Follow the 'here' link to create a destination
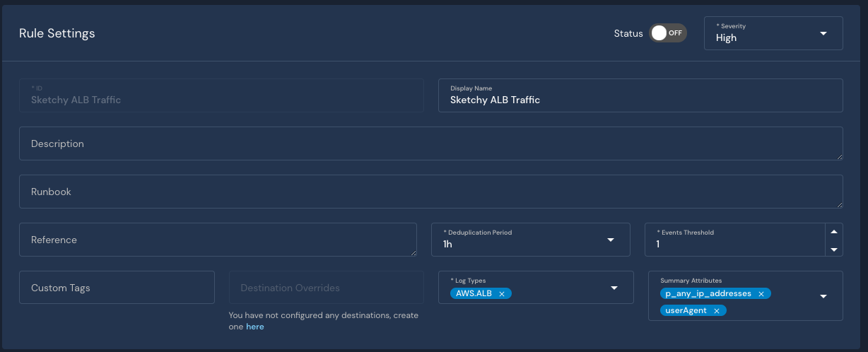Viewport: 868px width, 352px height. (x=255, y=327)
